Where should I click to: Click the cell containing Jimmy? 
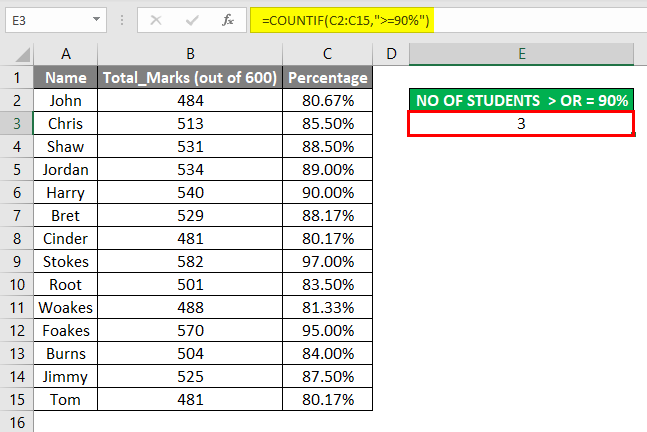pyautogui.click(x=66, y=376)
